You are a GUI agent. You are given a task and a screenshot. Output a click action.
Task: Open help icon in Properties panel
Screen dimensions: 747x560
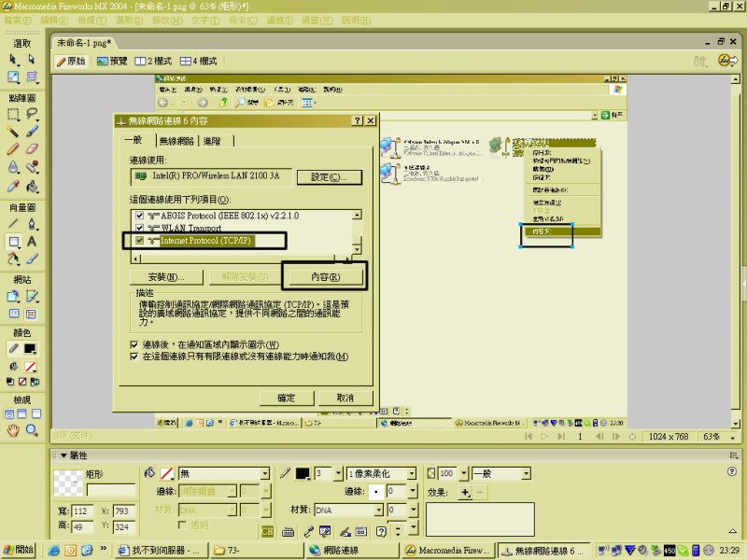coord(732,471)
